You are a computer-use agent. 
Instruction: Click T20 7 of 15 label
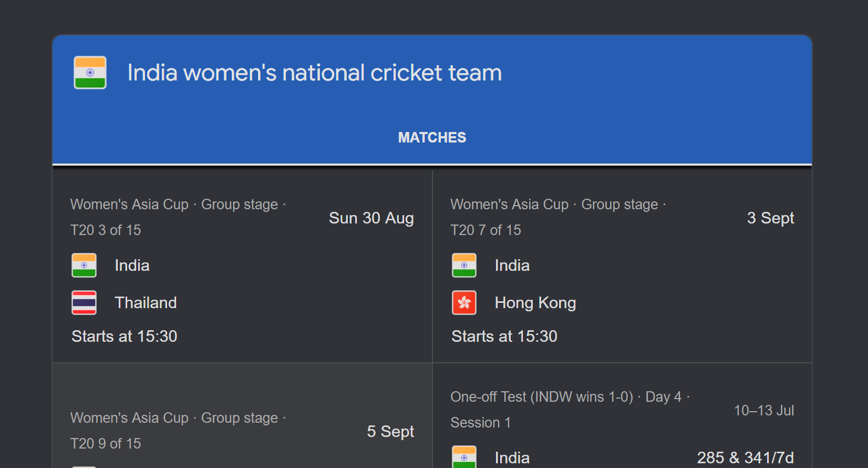(485, 230)
